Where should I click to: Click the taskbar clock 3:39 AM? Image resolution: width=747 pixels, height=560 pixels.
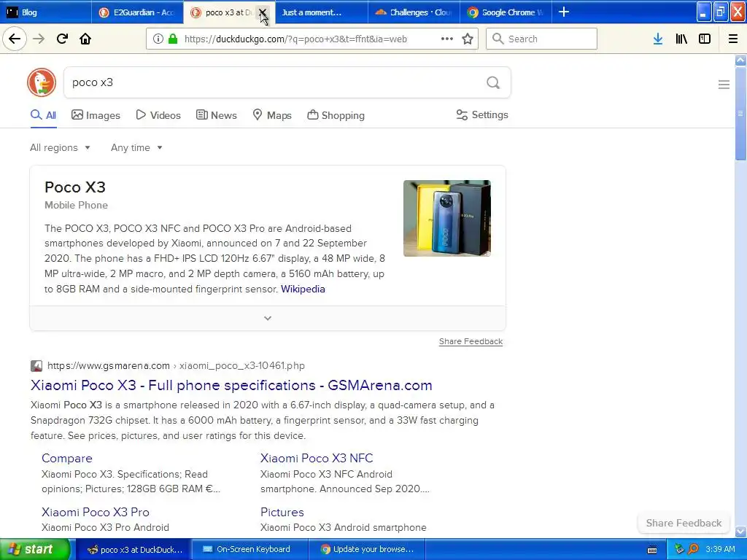pyautogui.click(x=720, y=549)
